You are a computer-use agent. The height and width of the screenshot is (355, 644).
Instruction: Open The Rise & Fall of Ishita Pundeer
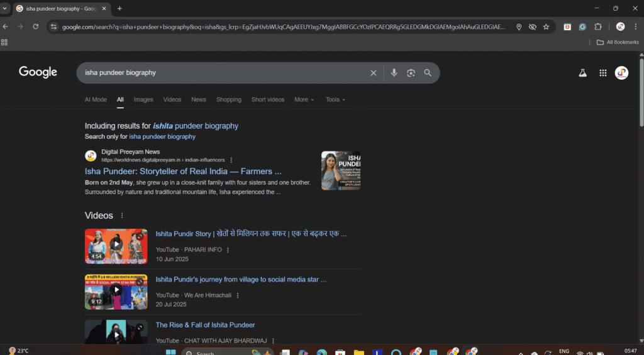[x=206, y=325]
